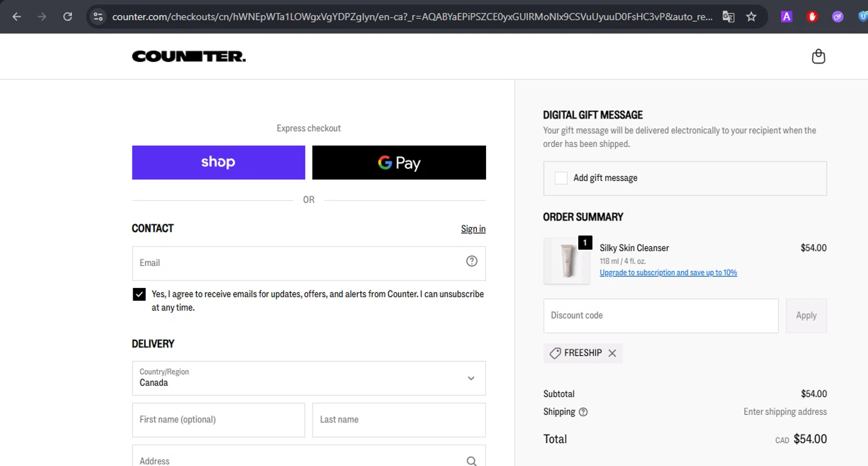Uncheck the email updates agreement checkbox
The height and width of the screenshot is (466, 868).
point(139,294)
